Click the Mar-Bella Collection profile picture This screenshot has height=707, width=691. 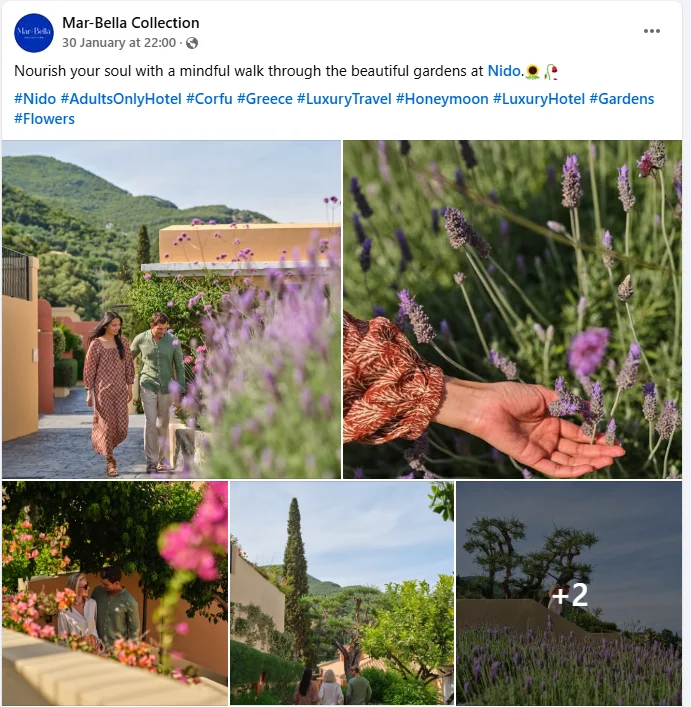(34, 33)
